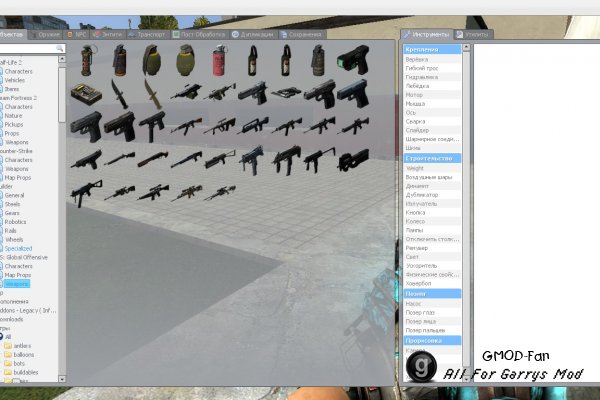Viewport: 600px width, 400px height.
Task: Open the Pickups category in the tree
Action: click(14, 124)
